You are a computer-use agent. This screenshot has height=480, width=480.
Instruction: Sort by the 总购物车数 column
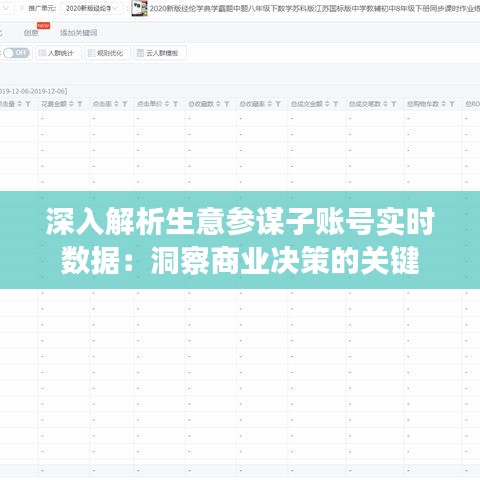coord(443,104)
